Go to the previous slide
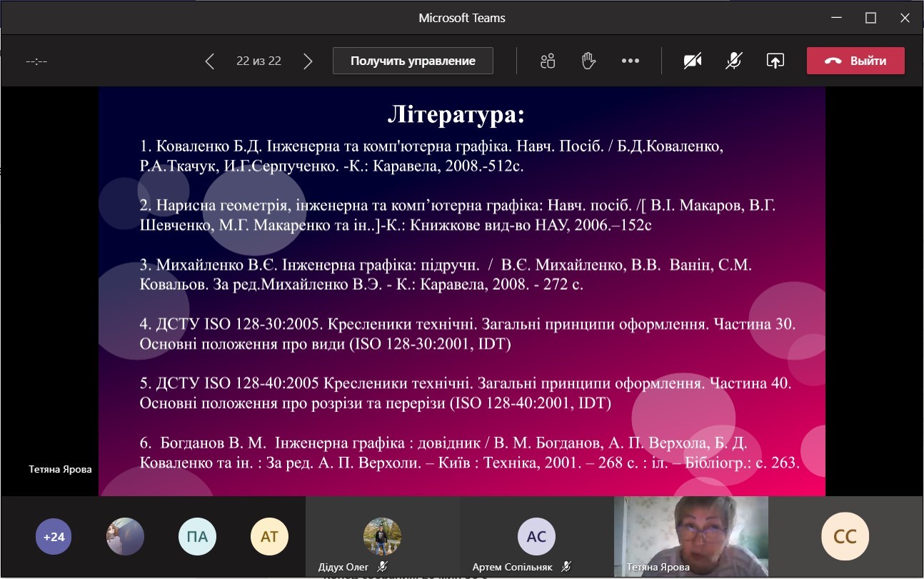 pos(209,61)
